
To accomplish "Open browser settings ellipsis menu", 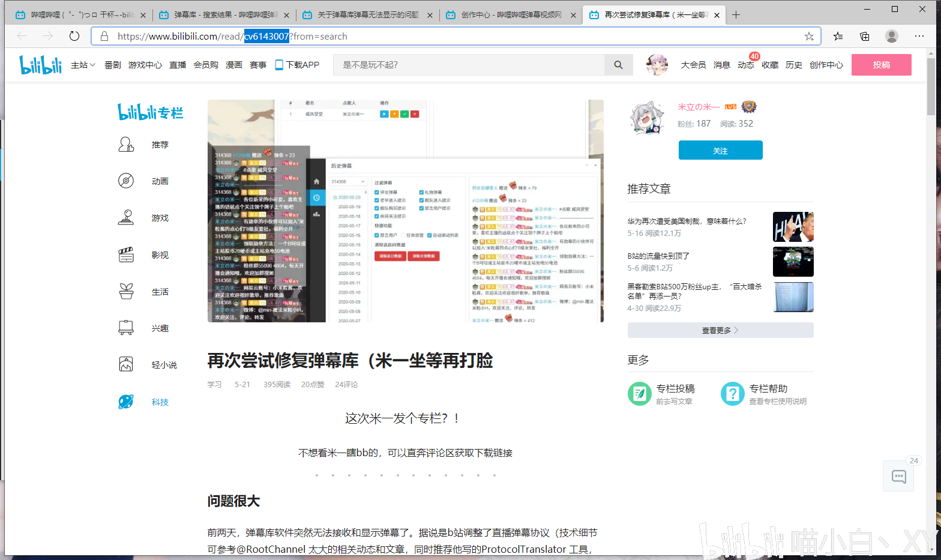I will pos(919,36).
